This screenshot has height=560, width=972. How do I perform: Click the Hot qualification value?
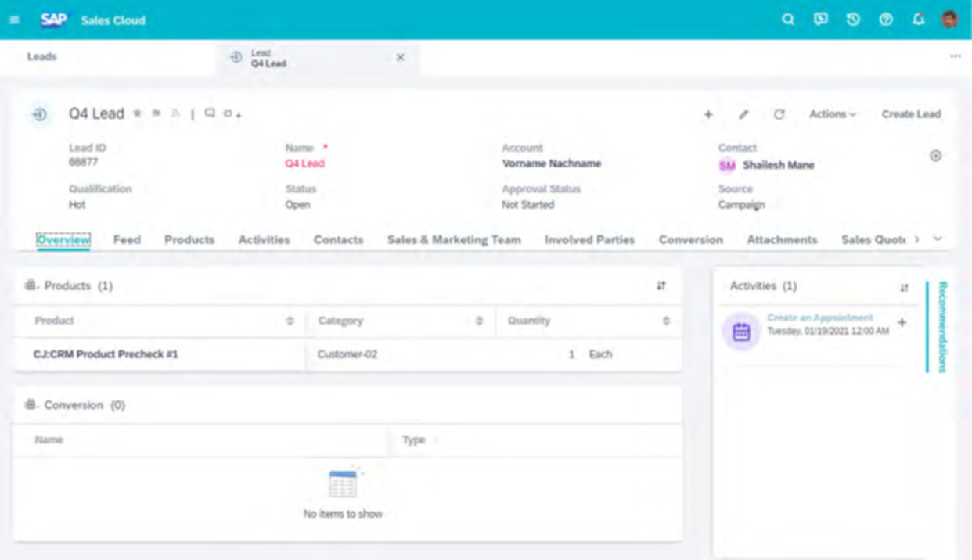[x=77, y=205]
